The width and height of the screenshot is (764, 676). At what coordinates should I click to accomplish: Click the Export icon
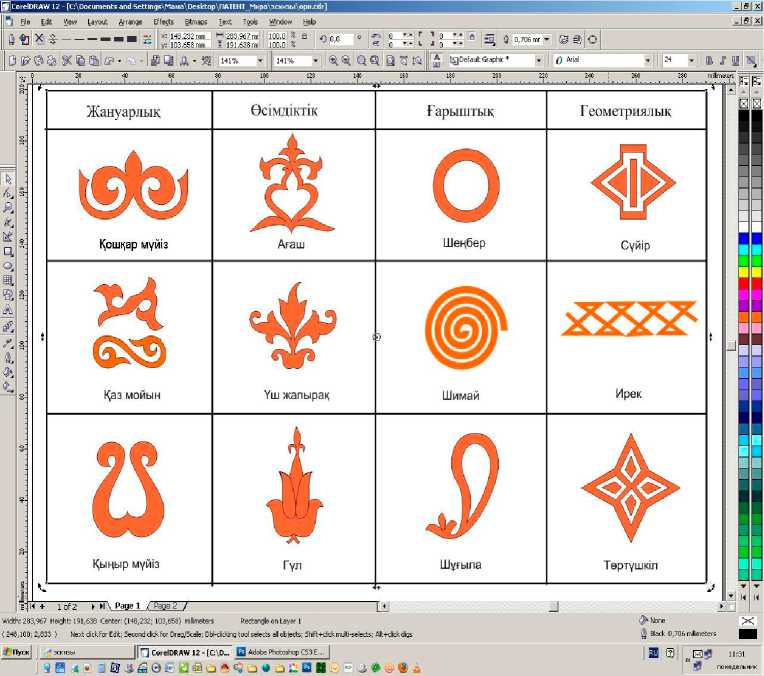point(169,61)
